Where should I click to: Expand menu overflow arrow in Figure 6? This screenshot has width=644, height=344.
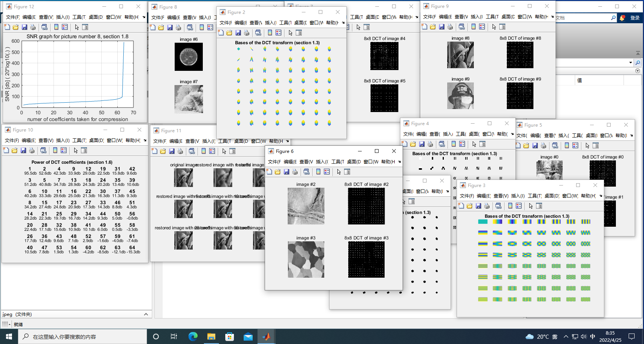pyautogui.click(x=399, y=162)
